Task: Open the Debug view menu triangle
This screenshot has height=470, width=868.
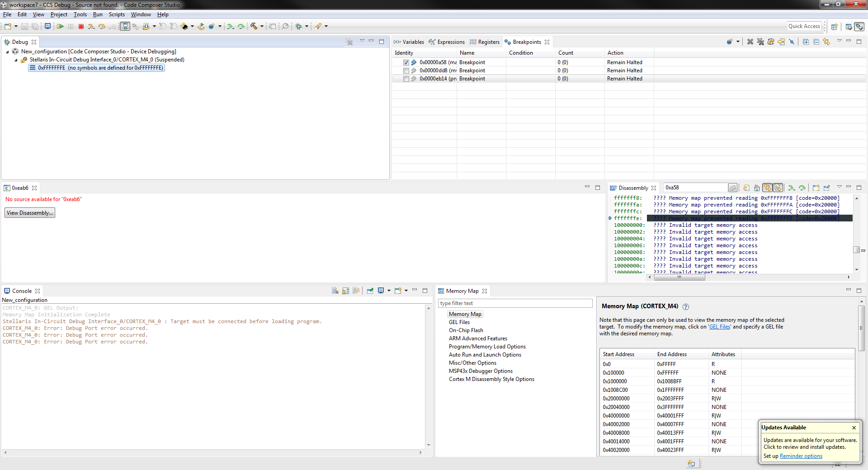Action: [x=362, y=41]
